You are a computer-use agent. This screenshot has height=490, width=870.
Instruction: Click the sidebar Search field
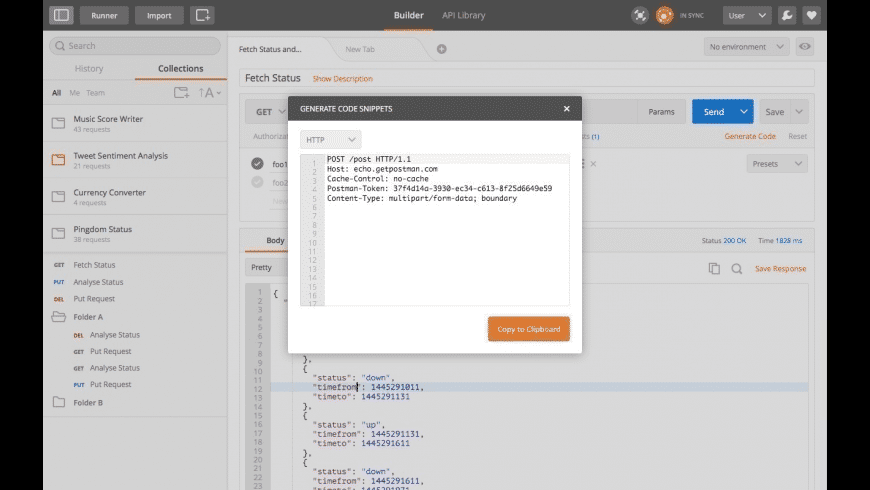click(135, 46)
